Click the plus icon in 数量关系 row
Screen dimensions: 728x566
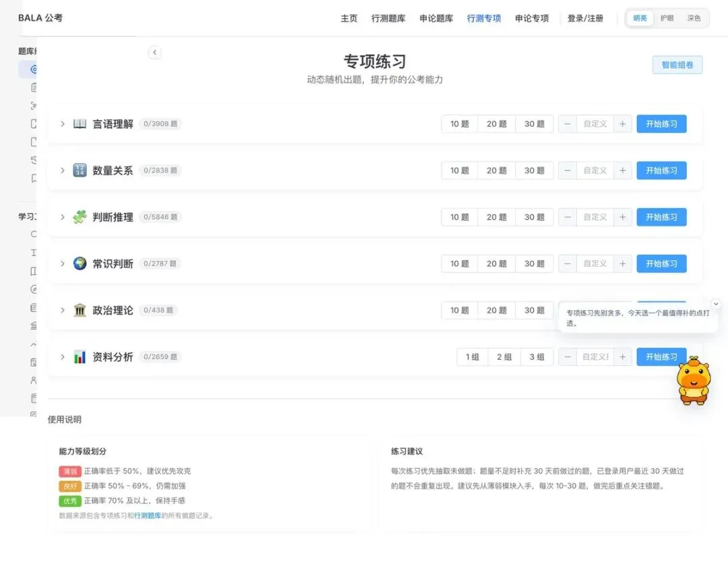click(x=623, y=170)
